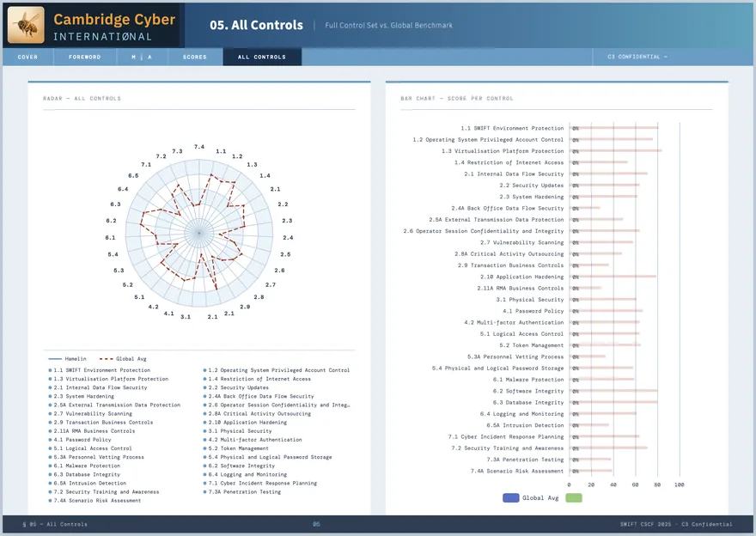Select radar legend item 7.4A Scenario Risk Assessment

click(x=95, y=500)
